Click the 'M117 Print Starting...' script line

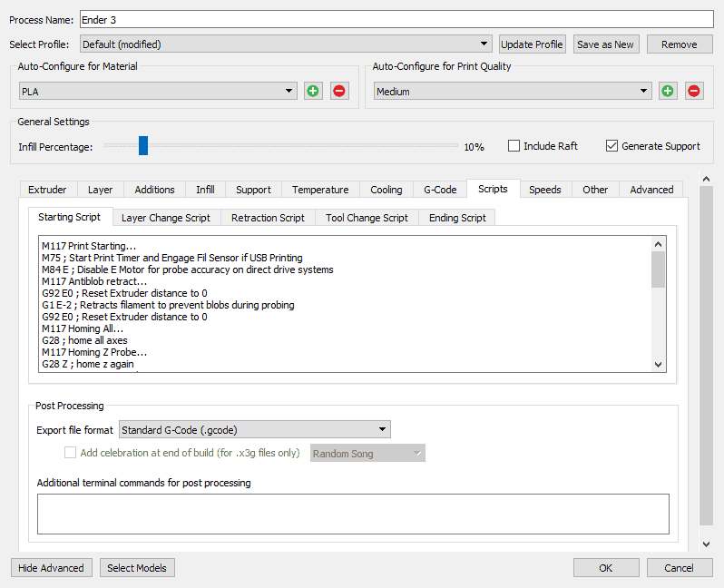pos(89,246)
